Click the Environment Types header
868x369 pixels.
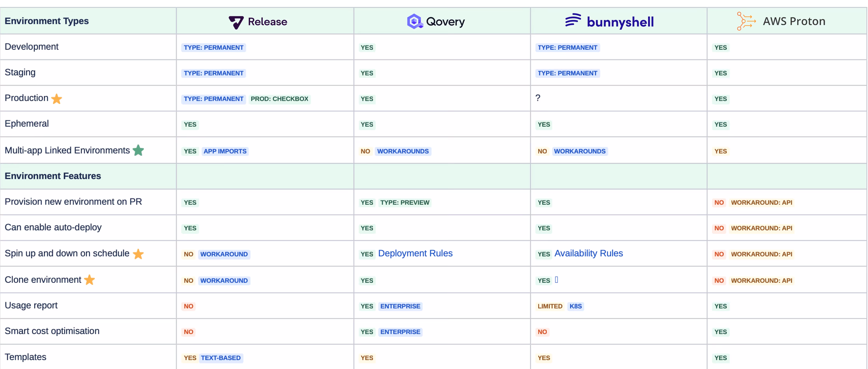click(47, 21)
